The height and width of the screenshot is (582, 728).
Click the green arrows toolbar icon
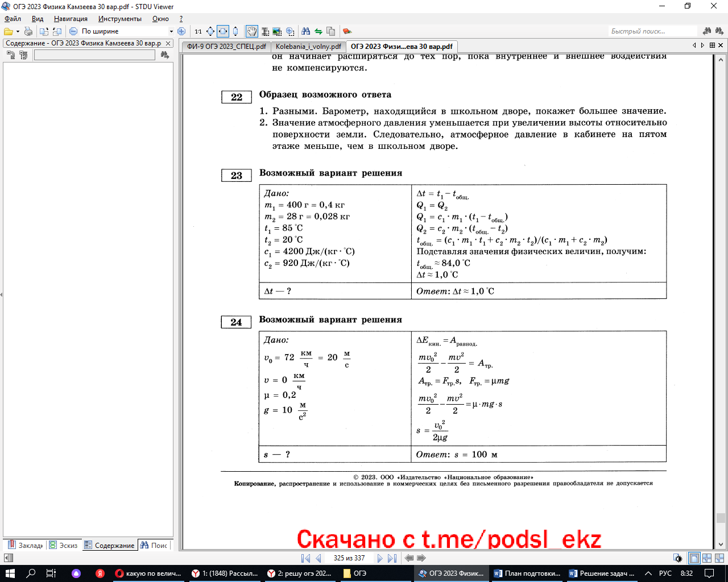pos(318,31)
